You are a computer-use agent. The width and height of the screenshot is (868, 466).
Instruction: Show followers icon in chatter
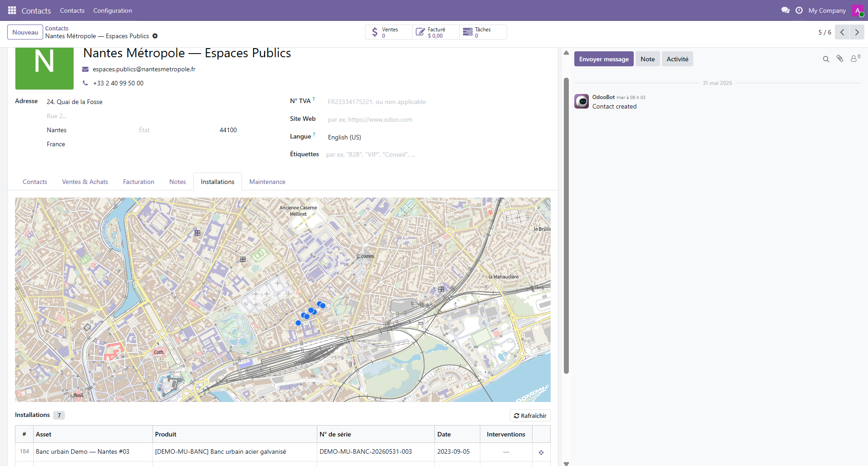[x=855, y=59]
